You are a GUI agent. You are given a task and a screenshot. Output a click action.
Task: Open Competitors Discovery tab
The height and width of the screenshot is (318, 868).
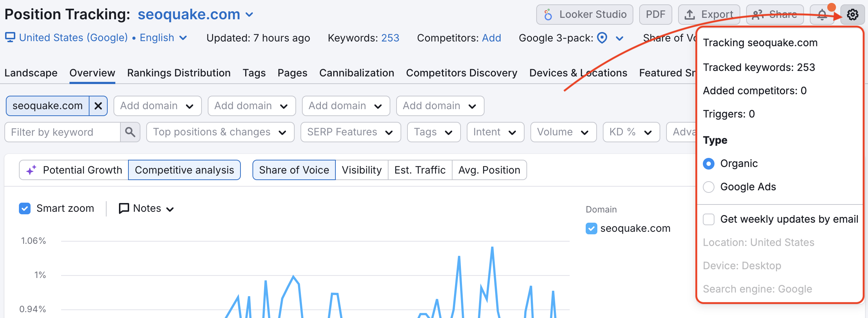tap(462, 73)
